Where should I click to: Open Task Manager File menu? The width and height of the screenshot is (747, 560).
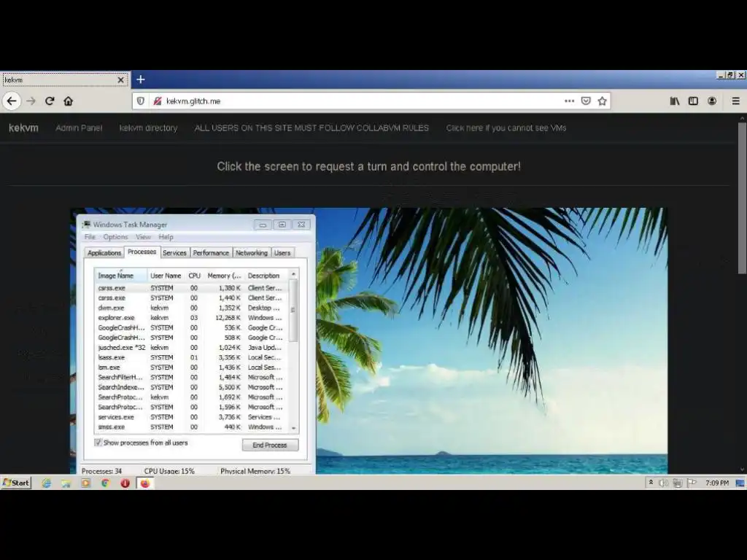point(90,237)
